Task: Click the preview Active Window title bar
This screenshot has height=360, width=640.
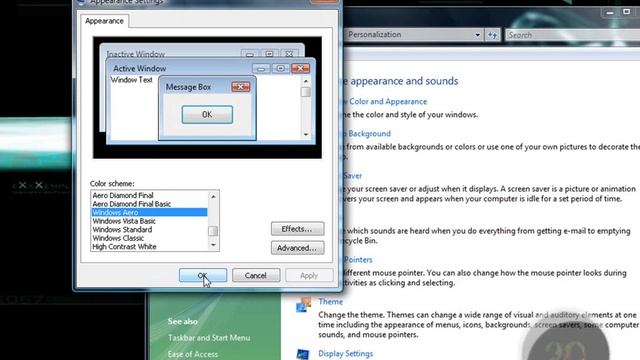Action: (x=210, y=68)
